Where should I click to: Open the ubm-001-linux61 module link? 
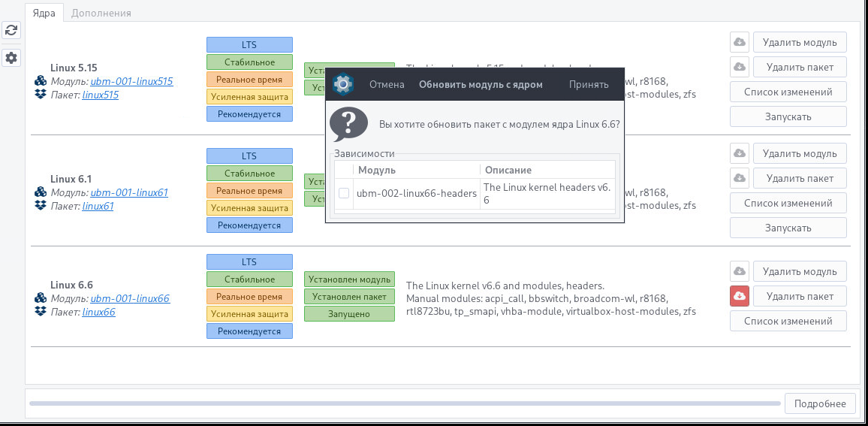pos(129,192)
